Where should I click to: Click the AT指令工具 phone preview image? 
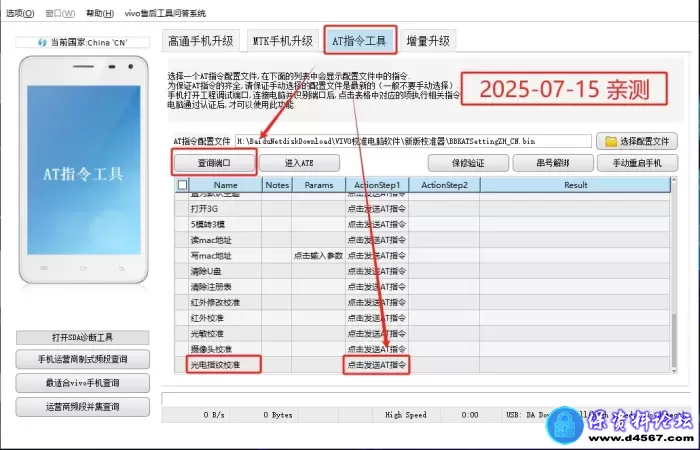click(83, 170)
